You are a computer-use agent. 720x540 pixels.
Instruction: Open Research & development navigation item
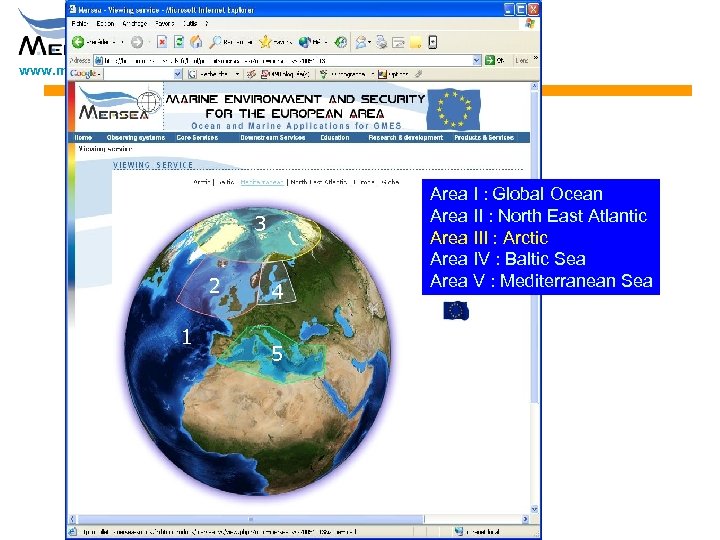point(405,138)
